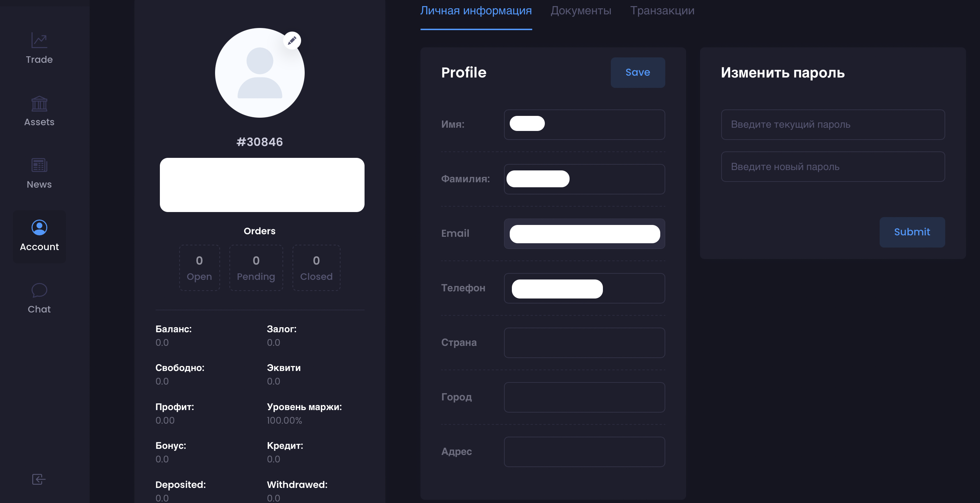
Task: Click the Введите текущий пароль field
Action: [x=833, y=124]
